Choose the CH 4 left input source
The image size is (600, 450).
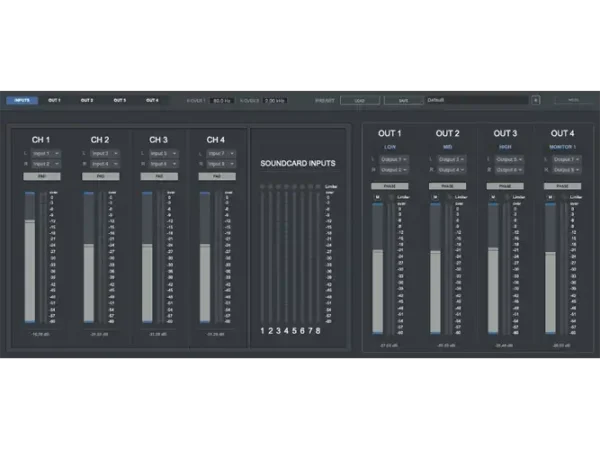click(x=221, y=153)
